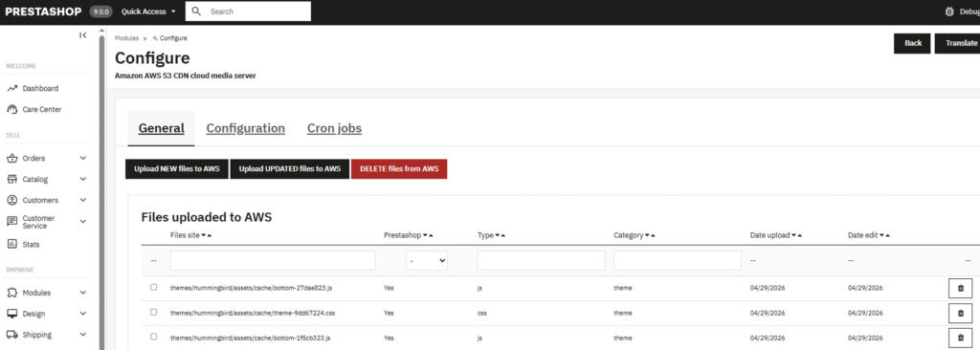Click the css type cell
The height and width of the screenshot is (350, 980).
pos(482,313)
